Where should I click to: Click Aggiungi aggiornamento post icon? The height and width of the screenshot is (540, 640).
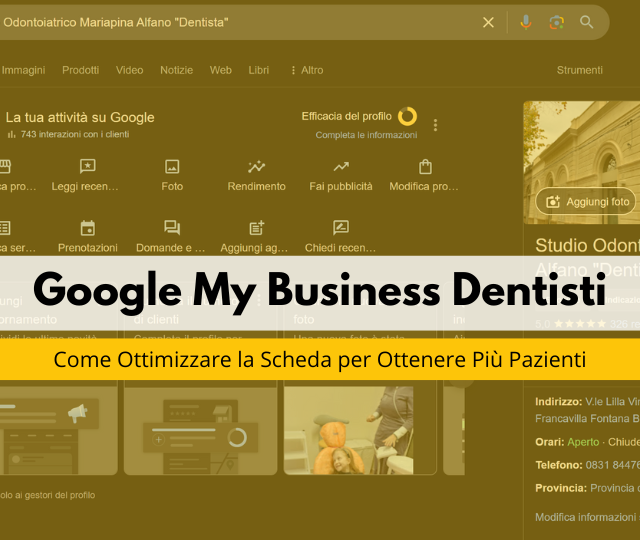257,228
